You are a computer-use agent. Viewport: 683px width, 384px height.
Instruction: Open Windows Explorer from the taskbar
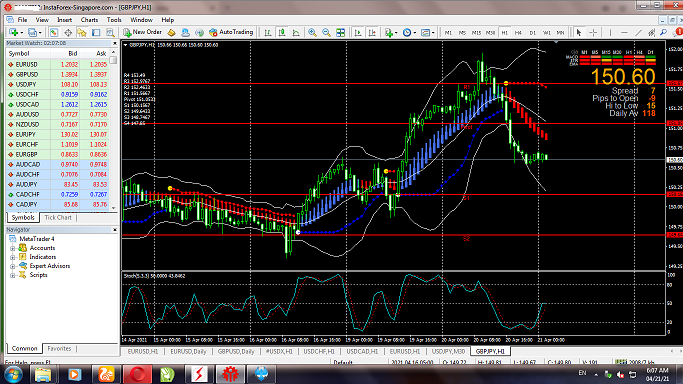42,374
